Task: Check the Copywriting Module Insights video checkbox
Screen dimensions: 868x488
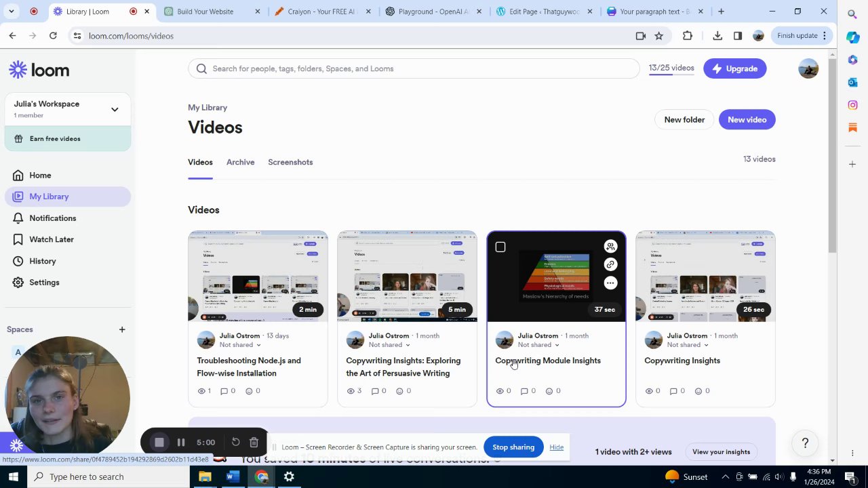Action: pos(500,247)
